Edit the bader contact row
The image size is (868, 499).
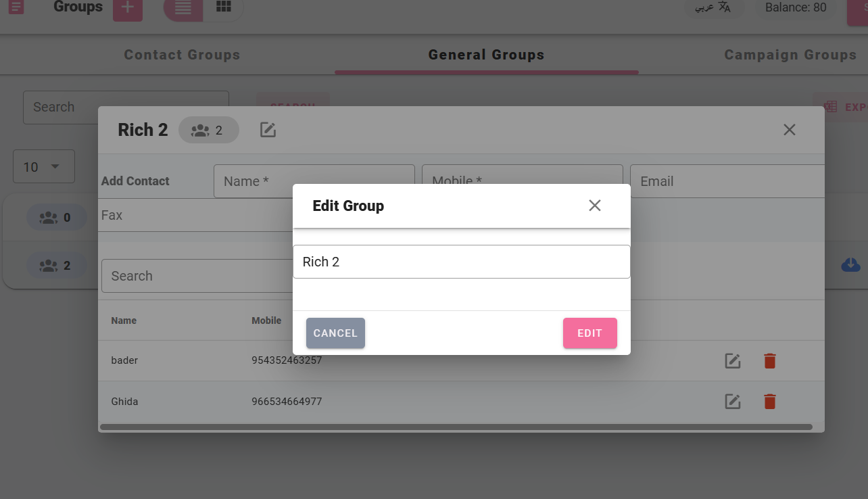tap(733, 361)
